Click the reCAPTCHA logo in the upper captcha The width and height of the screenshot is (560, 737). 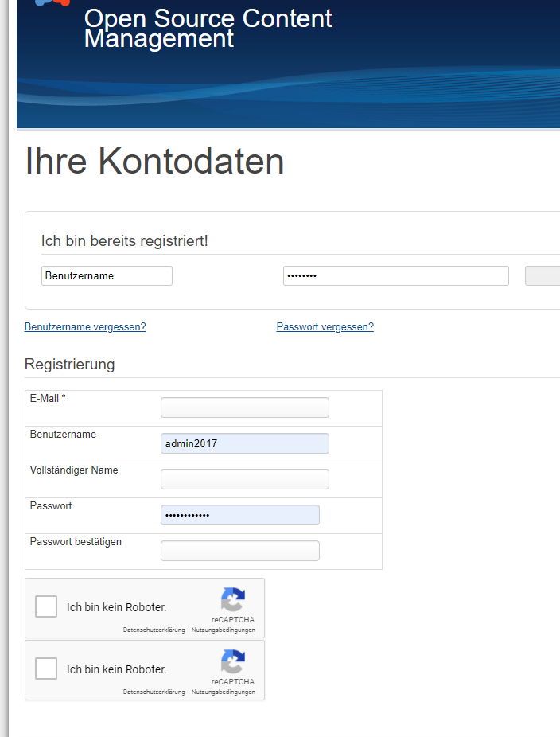coord(233,600)
